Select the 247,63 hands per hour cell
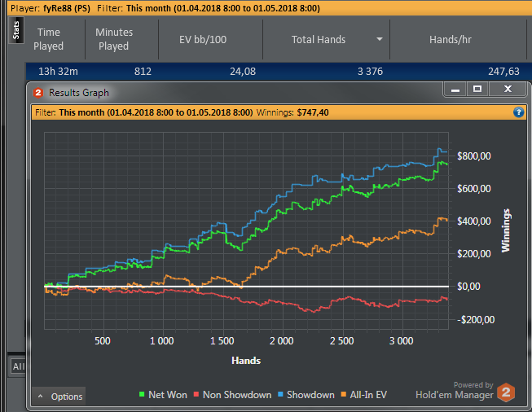532x412 pixels. click(503, 72)
